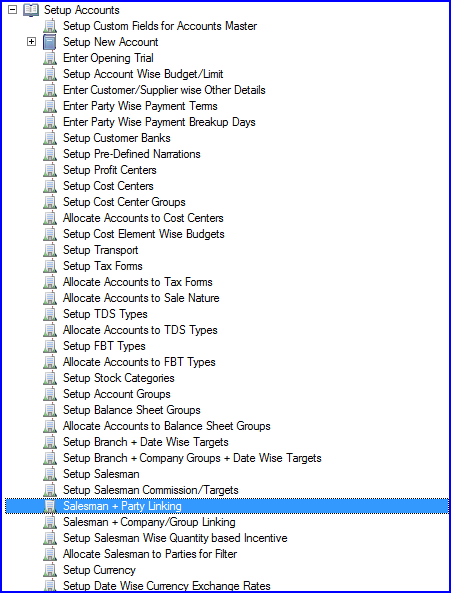451x593 pixels.
Task: Expand the Setup New Account node
Action: coord(31,42)
